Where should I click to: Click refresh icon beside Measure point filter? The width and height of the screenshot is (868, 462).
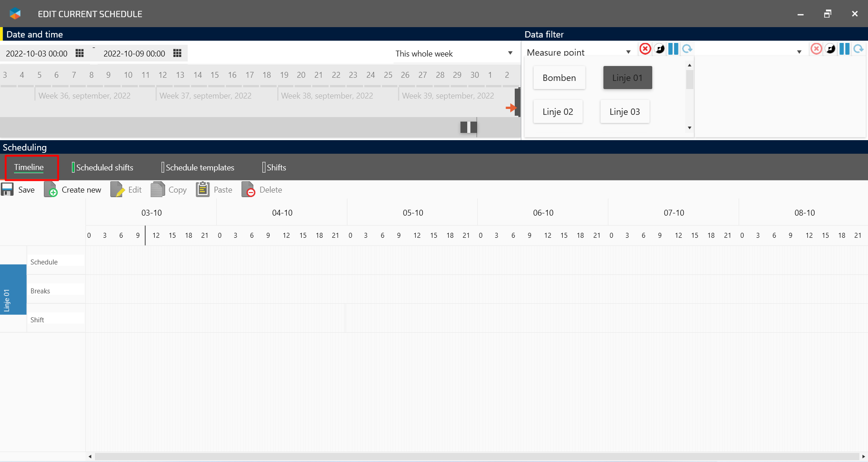point(688,49)
